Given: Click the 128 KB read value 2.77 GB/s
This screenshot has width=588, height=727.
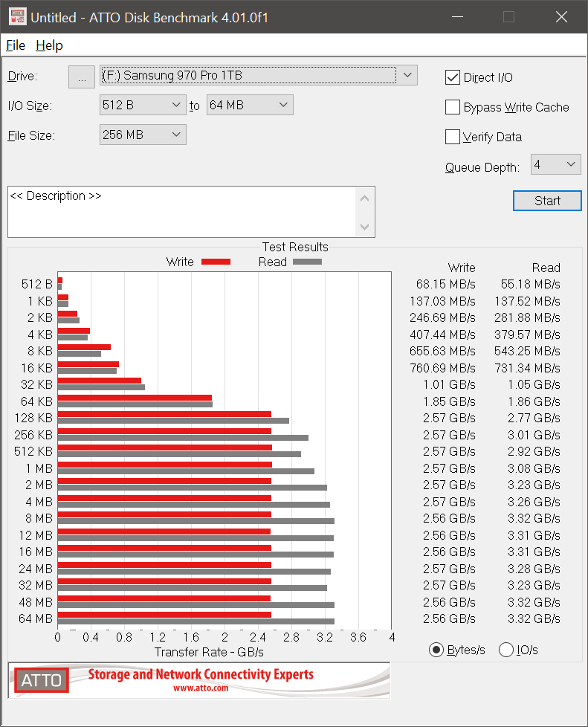Looking at the screenshot, I should (x=534, y=418).
